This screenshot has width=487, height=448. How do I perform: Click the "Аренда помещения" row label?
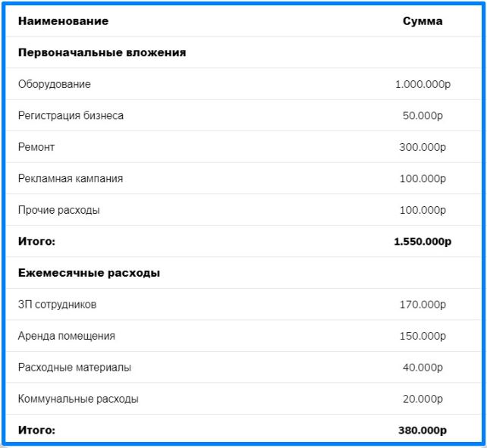pyautogui.click(x=67, y=336)
